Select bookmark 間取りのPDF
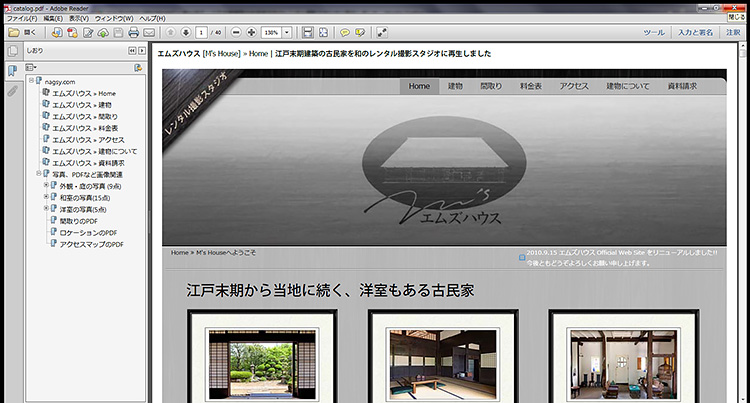 coord(78,221)
